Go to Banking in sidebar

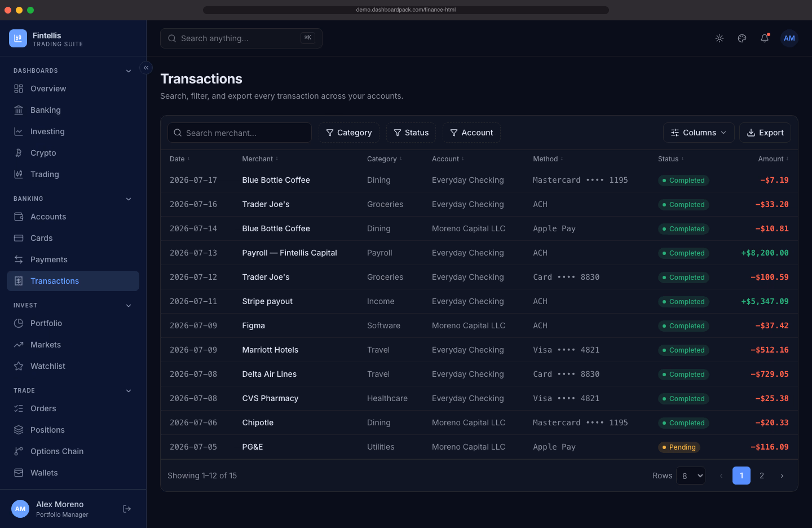[73, 110]
